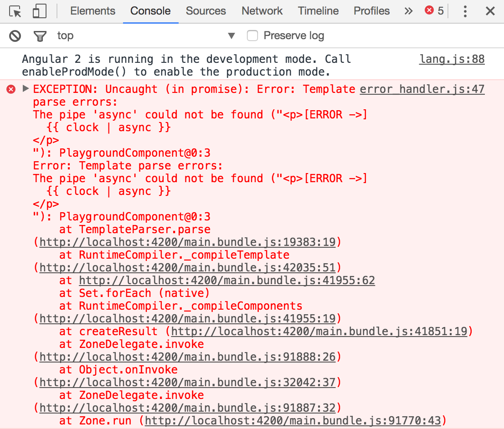Open the main.bundle.js:41955:19 link

(x=187, y=318)
